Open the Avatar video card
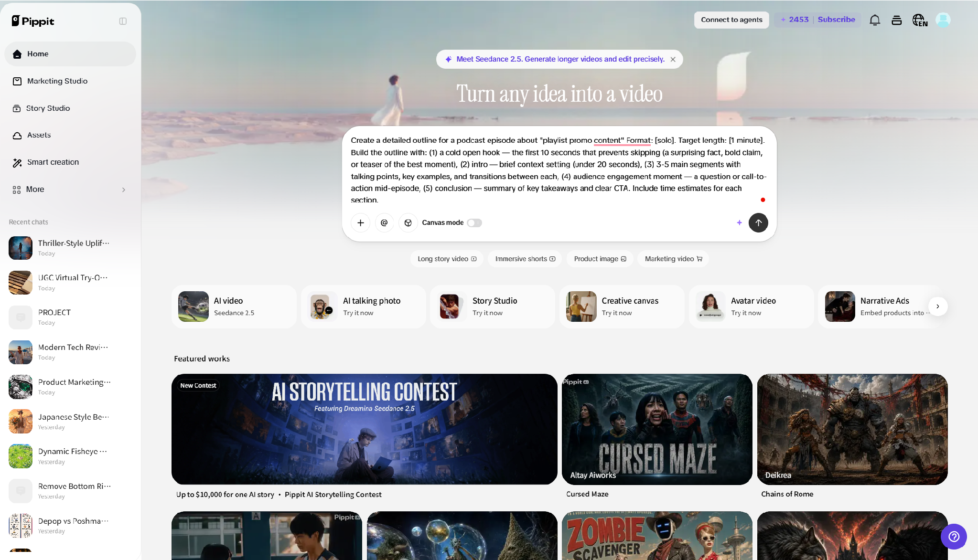The image size is (978, 560). (751, 306)
